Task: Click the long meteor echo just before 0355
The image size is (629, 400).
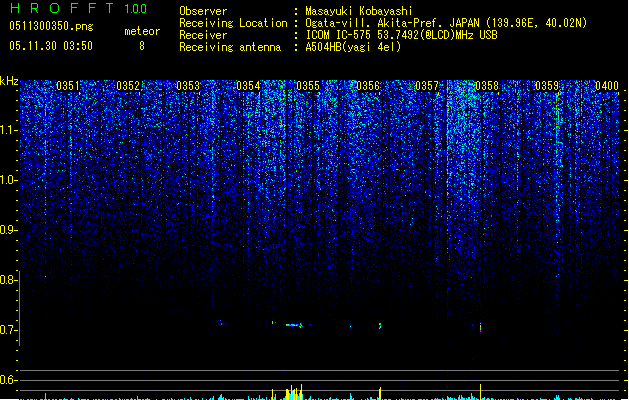Action: click(x=294, y=325)
